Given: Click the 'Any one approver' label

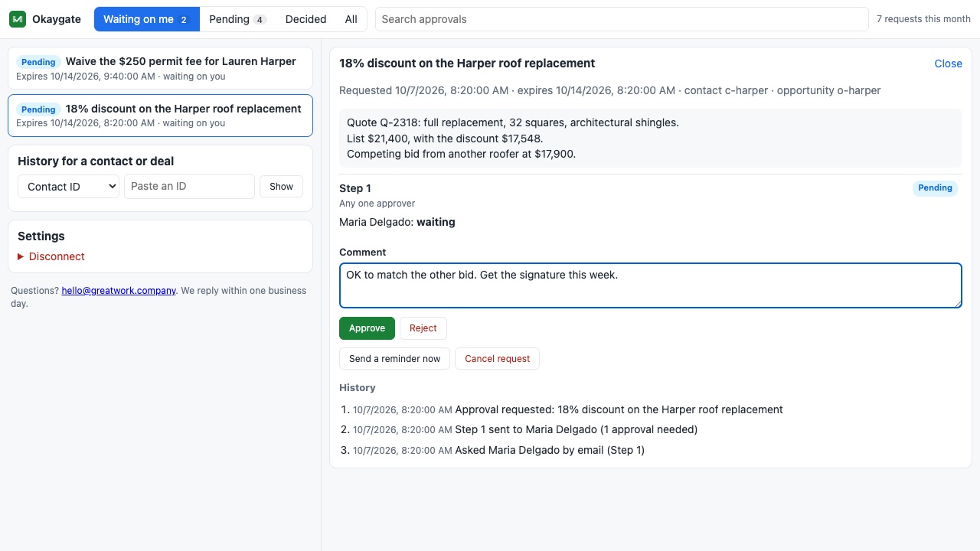Looking at the screenshot, I should [x=377, y=204].
